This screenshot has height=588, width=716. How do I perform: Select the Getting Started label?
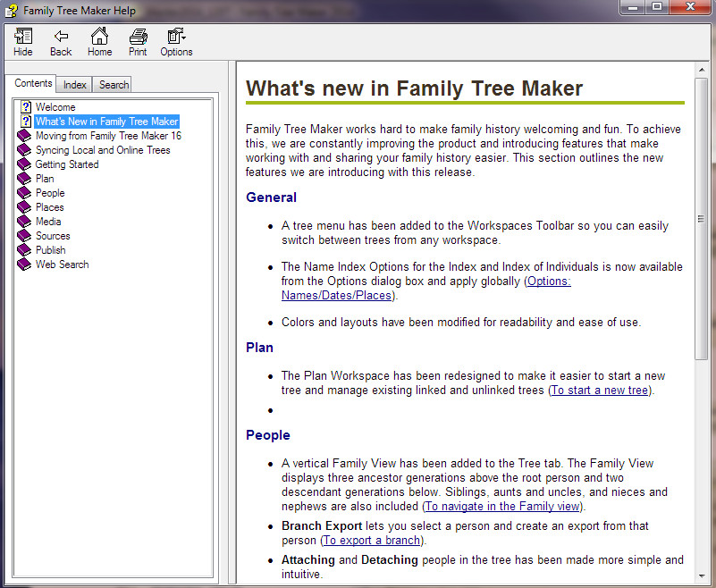click(x=67, y=164)
